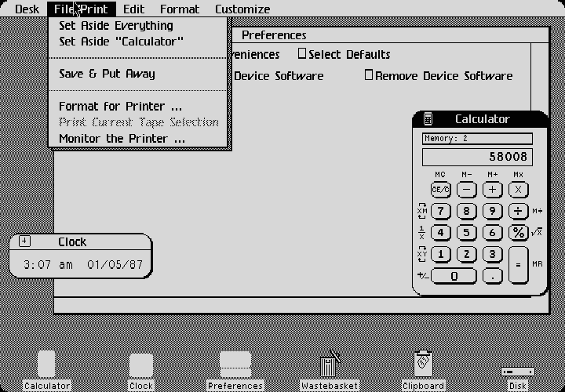
Task: Open the Edit menu
Action: coord(133,9)
